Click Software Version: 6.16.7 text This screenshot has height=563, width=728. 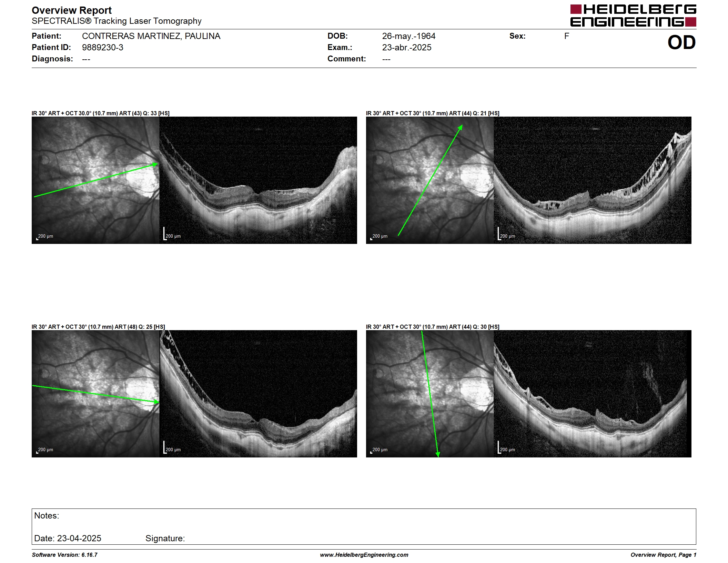click(x=64, y=555)
